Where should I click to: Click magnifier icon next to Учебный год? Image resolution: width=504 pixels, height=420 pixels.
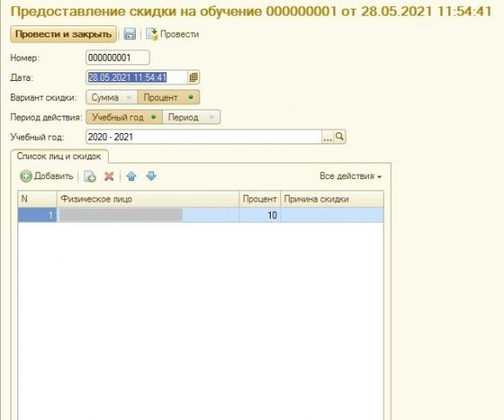(339, 137)
